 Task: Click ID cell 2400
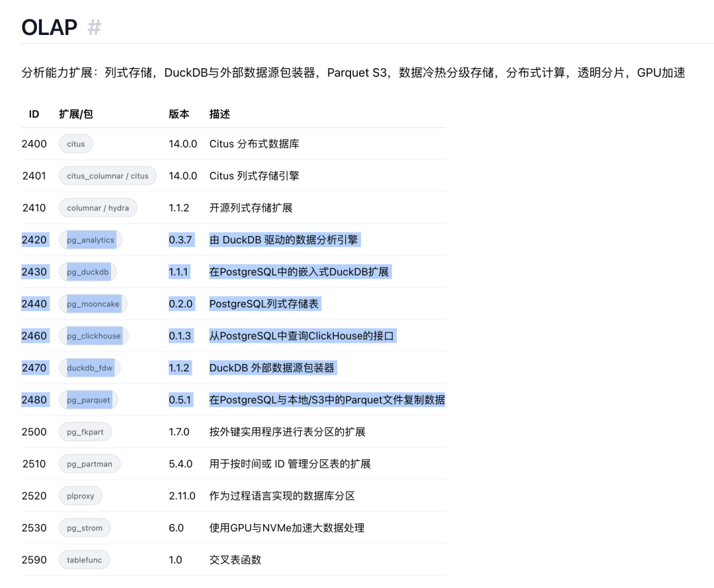(34, 144)
